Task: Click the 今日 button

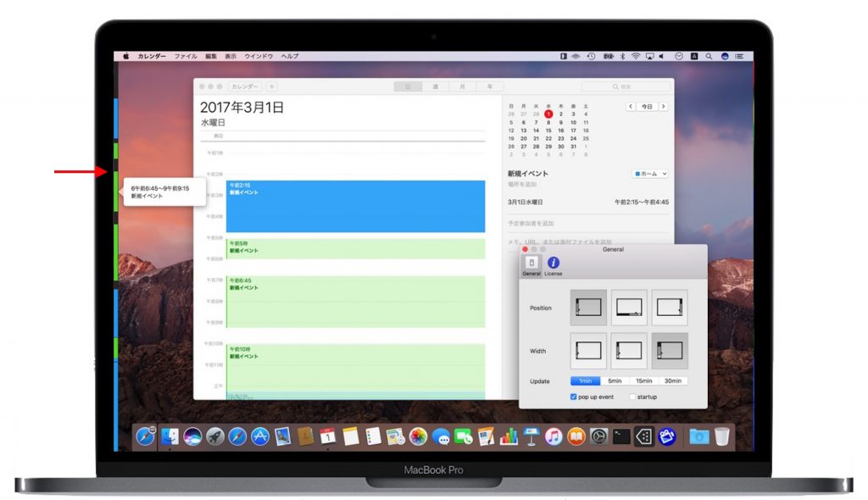Action: click(x=647, y=106)
